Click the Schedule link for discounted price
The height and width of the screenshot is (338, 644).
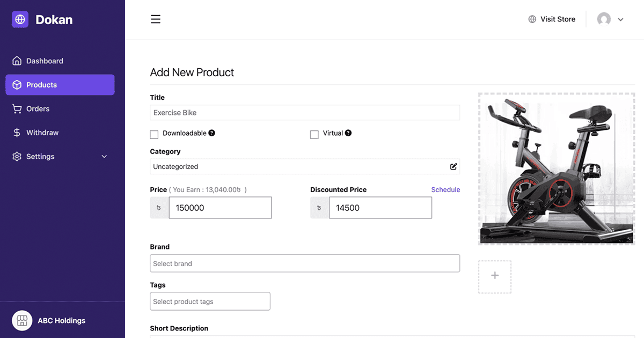point(445,189)
